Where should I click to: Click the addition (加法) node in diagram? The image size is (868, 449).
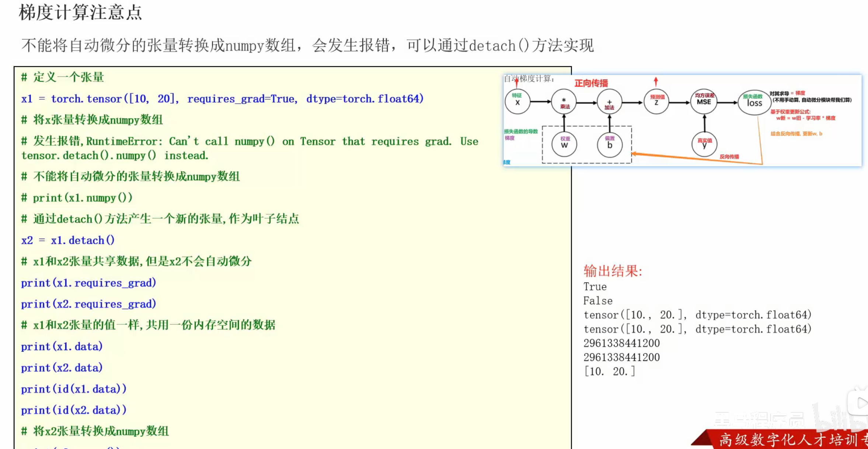pyautogui.click(x=609, y=102)
